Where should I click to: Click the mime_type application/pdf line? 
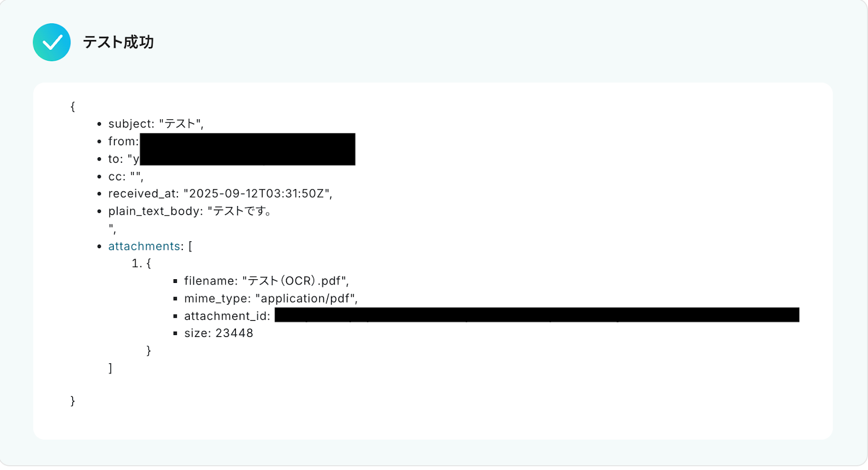[271, 298]
